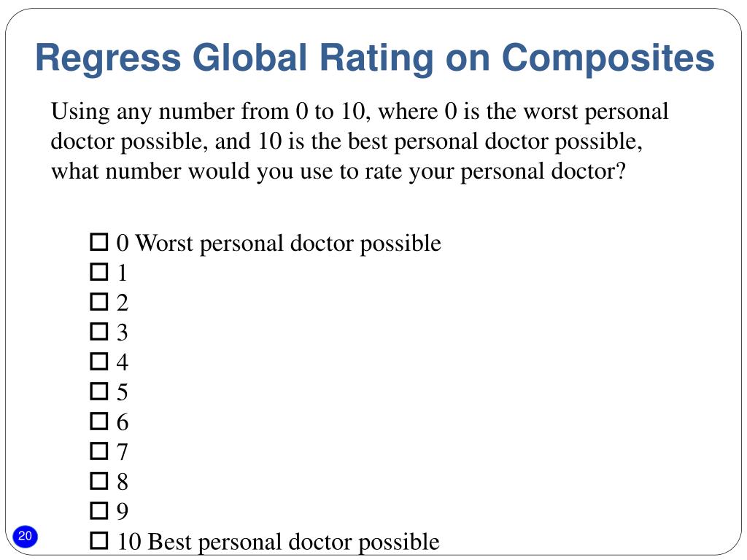Select the checkbox for rating 2
747x560 pixels.
[x=99, y=302]
